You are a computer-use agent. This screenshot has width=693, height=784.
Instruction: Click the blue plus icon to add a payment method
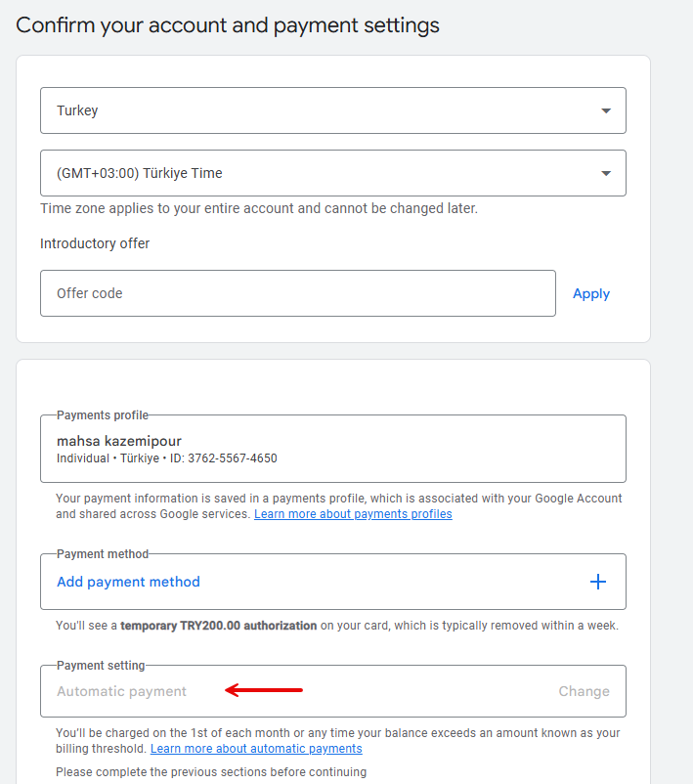(x=597, y=581)
